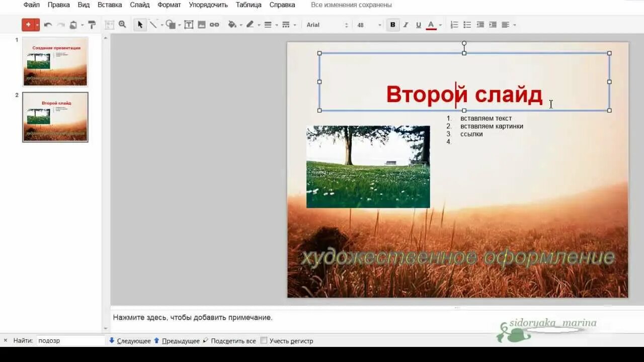Click the художественное оформление word art
Image resolution: width=644 pixels, height=362 pixels.
coord(458,257)
